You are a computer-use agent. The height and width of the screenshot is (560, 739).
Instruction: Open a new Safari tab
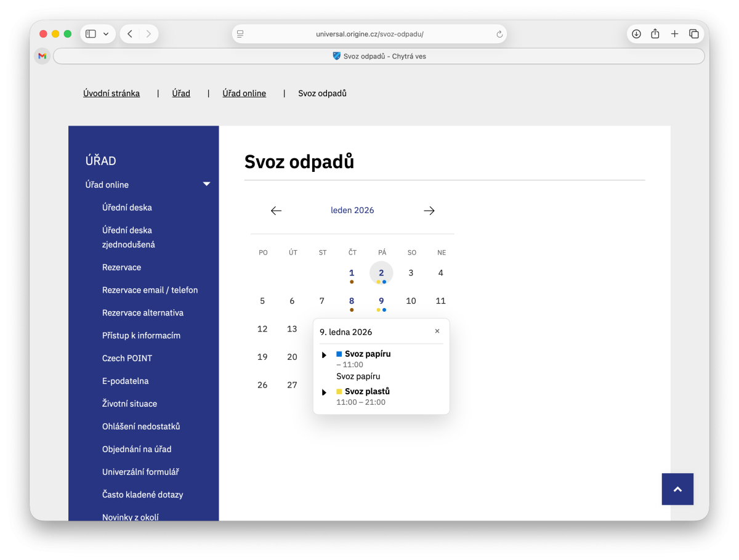[x=674, y=34]
